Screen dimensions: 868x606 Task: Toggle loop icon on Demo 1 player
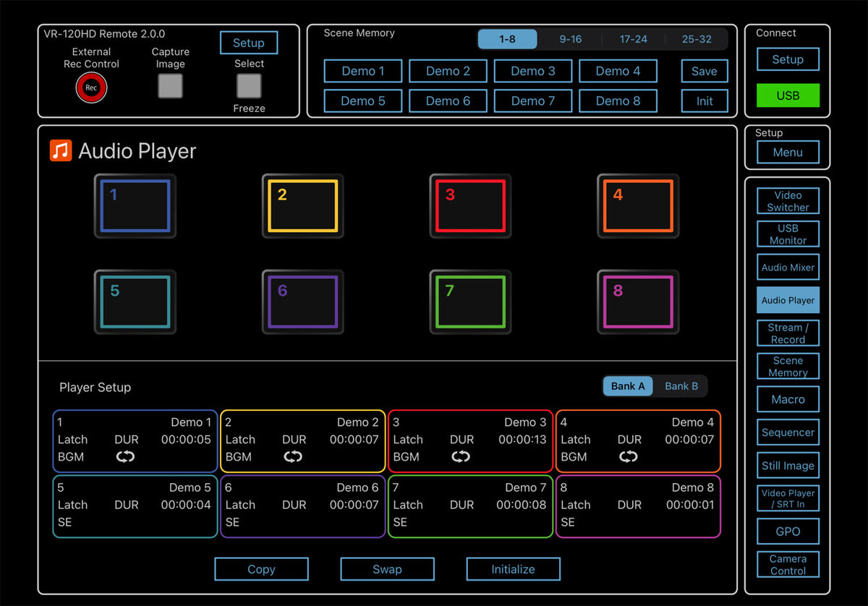(125, 457)
